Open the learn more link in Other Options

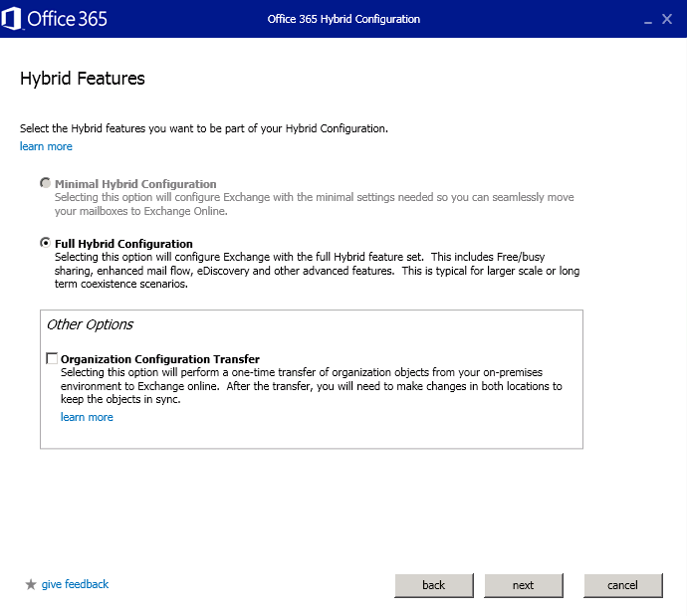(87, 417)
